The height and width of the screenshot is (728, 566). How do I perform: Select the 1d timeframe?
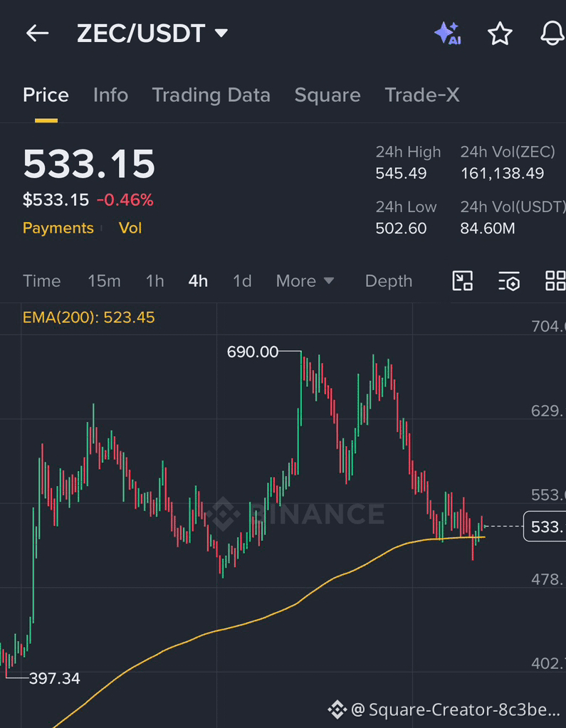click(242, 281)
